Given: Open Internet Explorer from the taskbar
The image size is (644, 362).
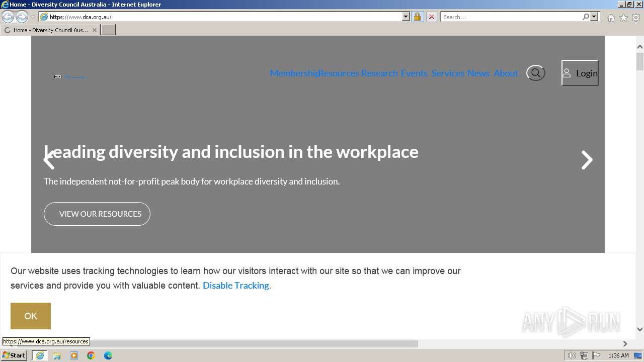Looking at the screenshot, I should [40, 355].
